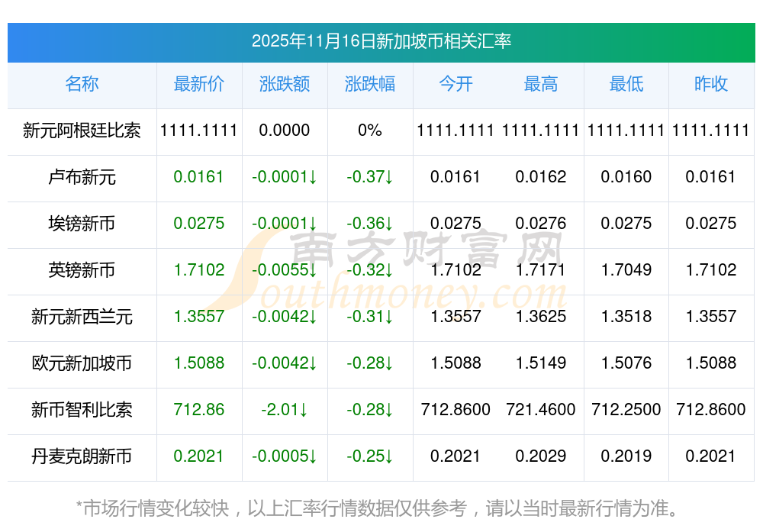The height and width of the screenshot is (532, 763).
Task: Open the 英镑新币 currency pair
Action: [82, 270]
